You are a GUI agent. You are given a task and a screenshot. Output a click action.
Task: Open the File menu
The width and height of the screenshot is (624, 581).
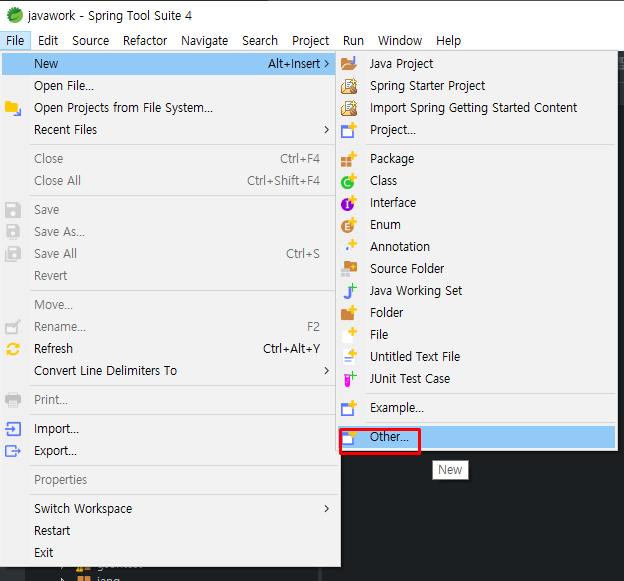point(15,41)
